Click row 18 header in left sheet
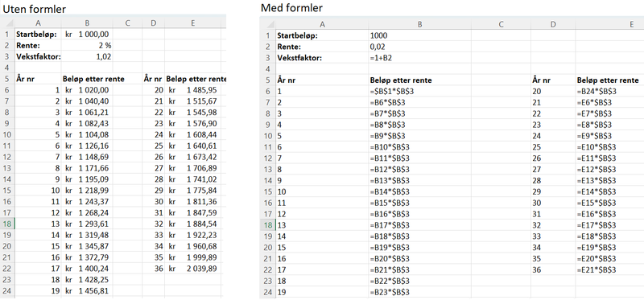The height and width of the screenshot is (300, 644). pyautogui.click(x=7, y=224)
